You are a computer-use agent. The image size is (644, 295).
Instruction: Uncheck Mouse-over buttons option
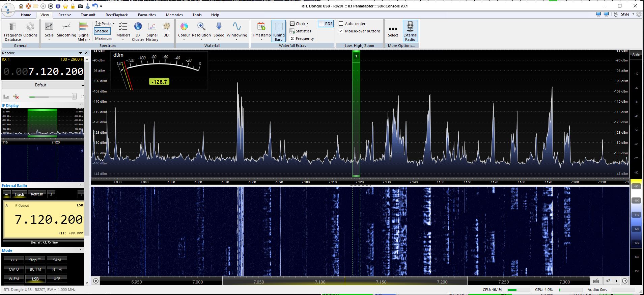click(341, 31)
